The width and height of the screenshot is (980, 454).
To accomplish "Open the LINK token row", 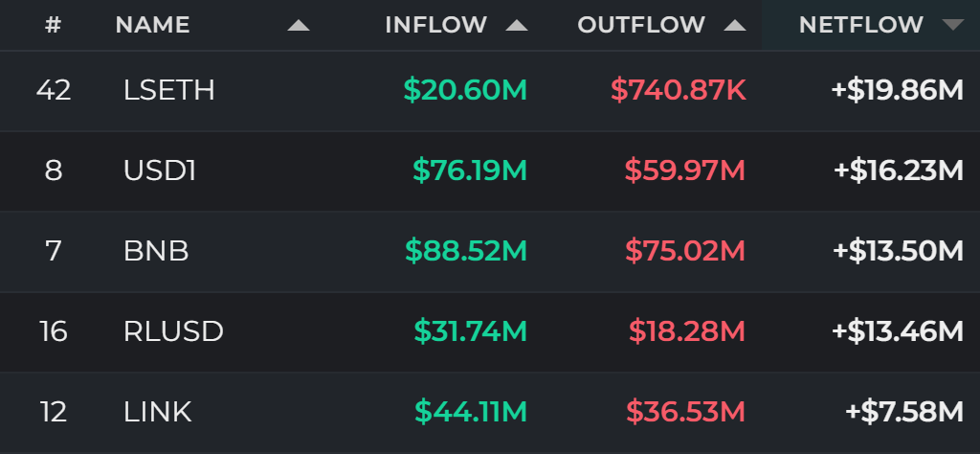I will coord(490,412).
